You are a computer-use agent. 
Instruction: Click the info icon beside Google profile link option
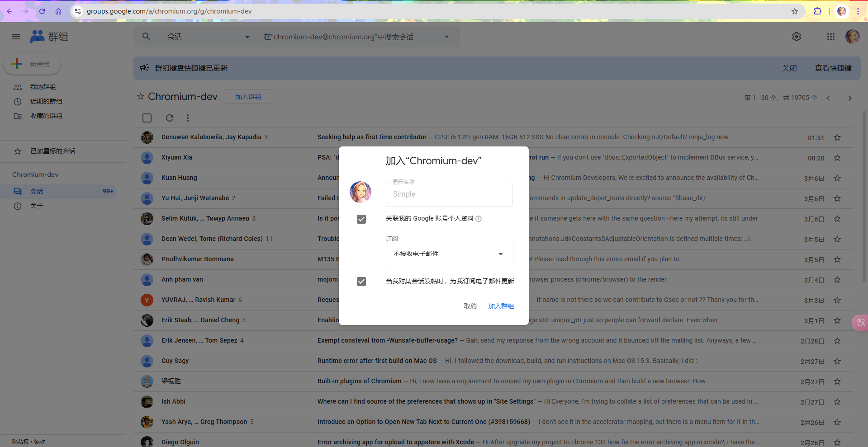[479, 219]
